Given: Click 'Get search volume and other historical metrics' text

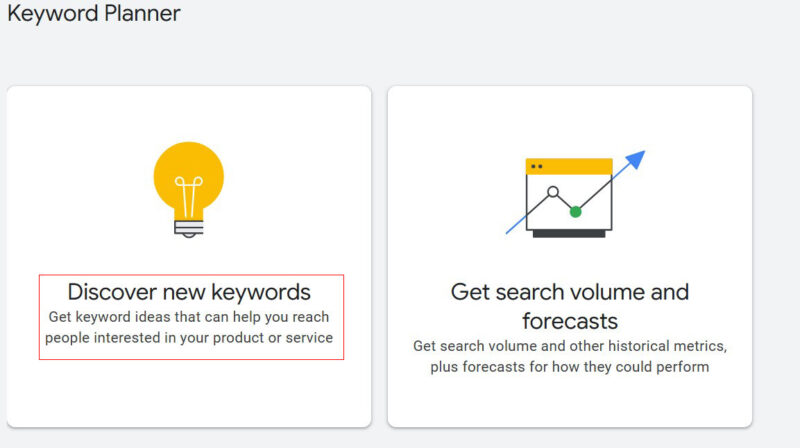Looking at the screenshot, I should coord(569,346).
